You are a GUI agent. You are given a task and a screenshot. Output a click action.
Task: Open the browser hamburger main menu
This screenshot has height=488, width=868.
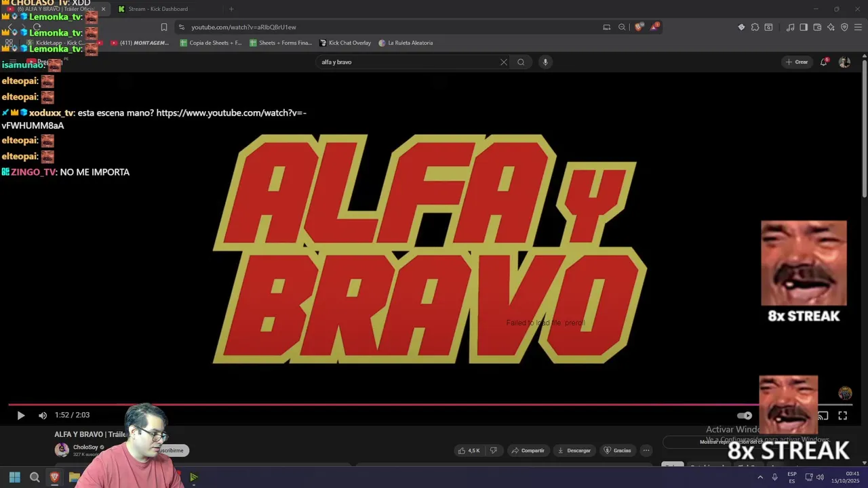[859, 27]
